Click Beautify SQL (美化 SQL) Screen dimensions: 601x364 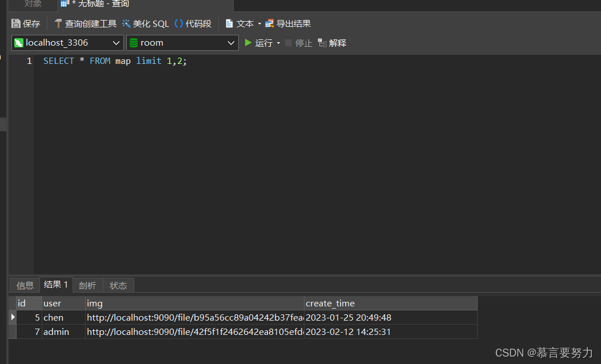click(x=146, y=24)
